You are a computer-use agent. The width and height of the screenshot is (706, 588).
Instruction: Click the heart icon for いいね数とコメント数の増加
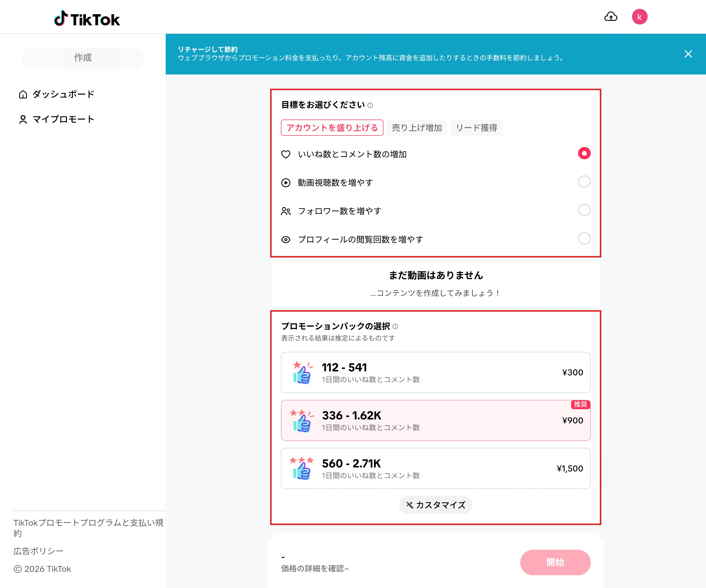pos(286,154)
